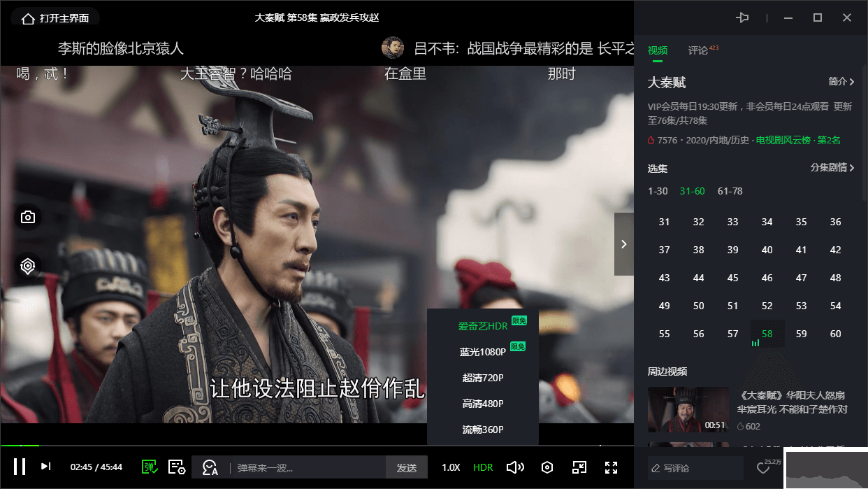Expand the 简介 introduction

click(x=841, y=82)
